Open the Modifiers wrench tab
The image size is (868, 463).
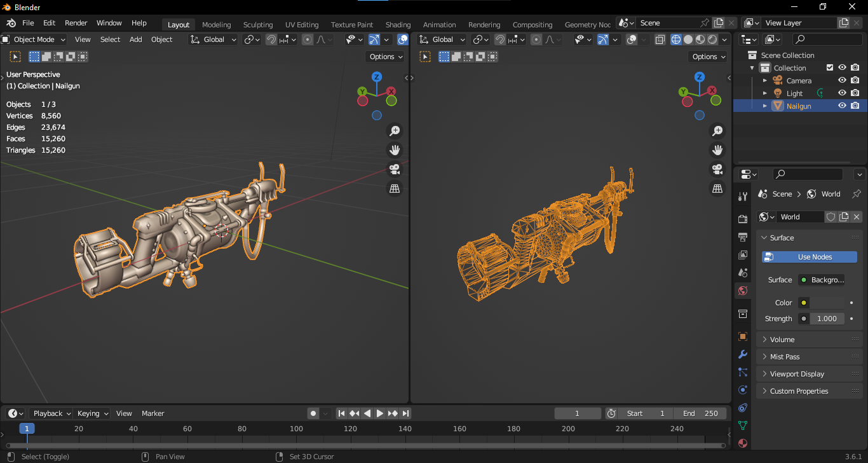[743, 354]
